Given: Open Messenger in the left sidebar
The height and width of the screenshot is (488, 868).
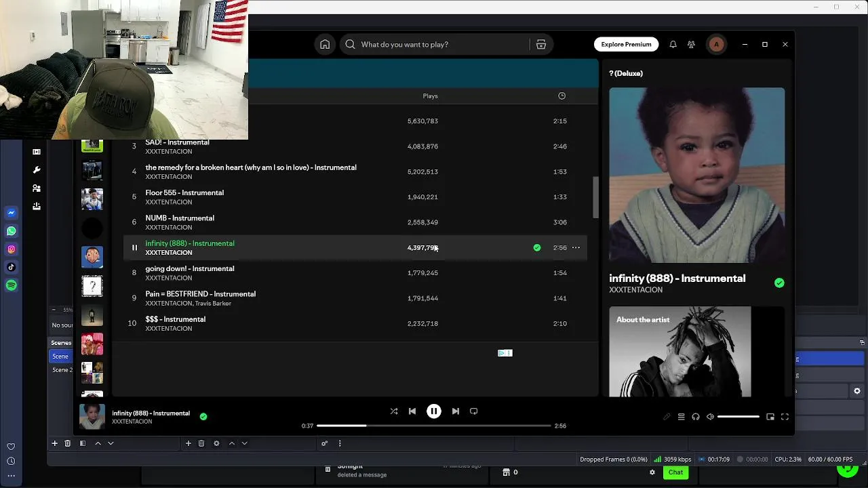Looking at the screenshot, I should coord(12,213).
